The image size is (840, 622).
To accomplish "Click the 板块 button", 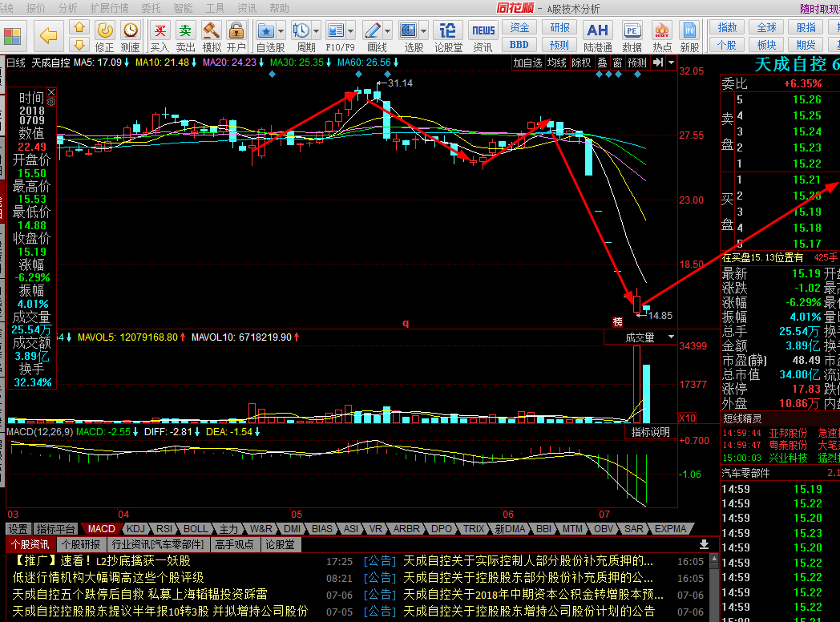I will tap(766, 44).
